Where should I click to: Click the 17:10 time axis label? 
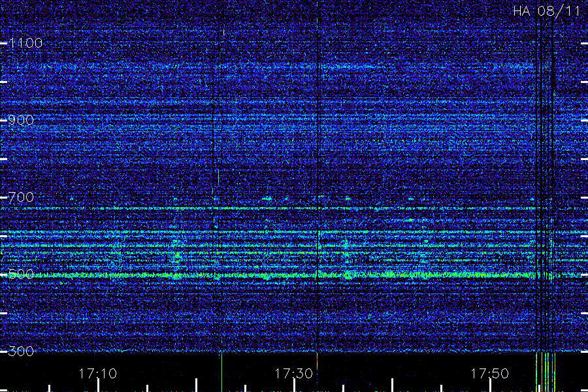pyautogui.click(x=98, y=374)
